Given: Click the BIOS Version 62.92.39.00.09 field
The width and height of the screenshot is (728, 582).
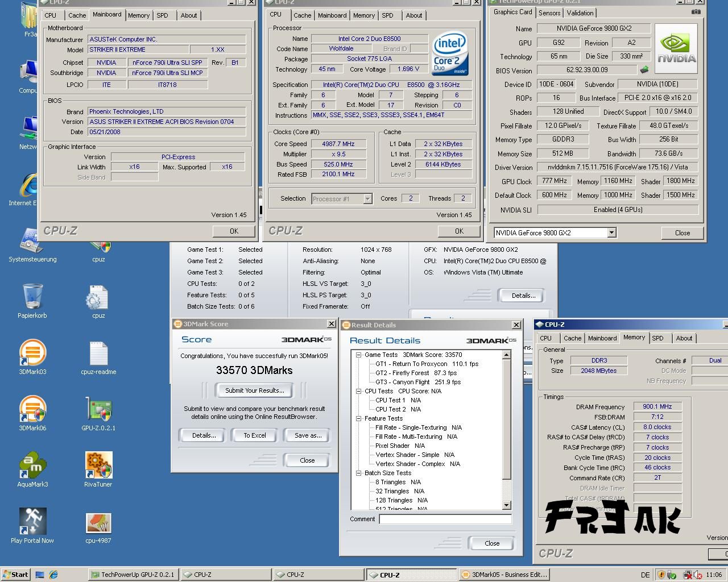Looking at the screenshot, I should (587, 70).
